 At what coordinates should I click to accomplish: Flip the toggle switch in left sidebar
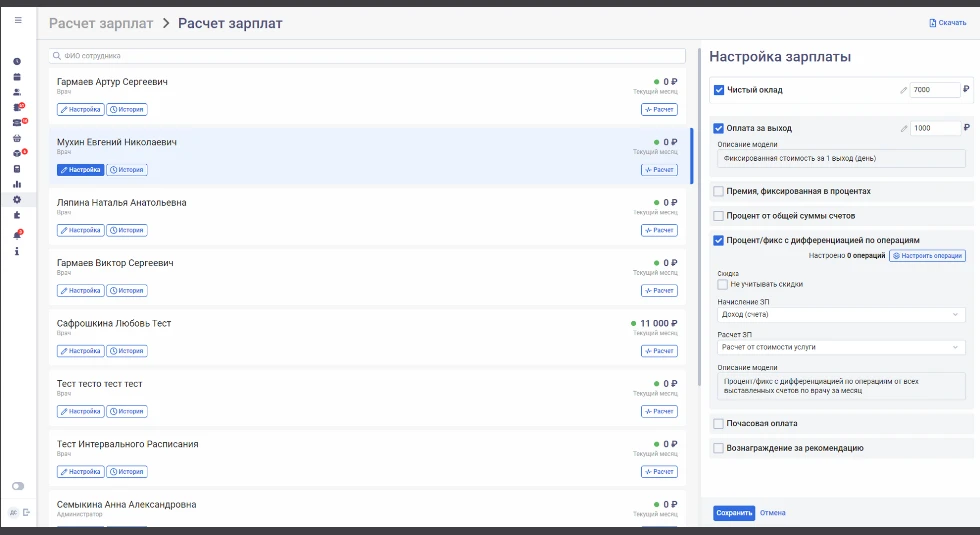click(x=17, y=486)
